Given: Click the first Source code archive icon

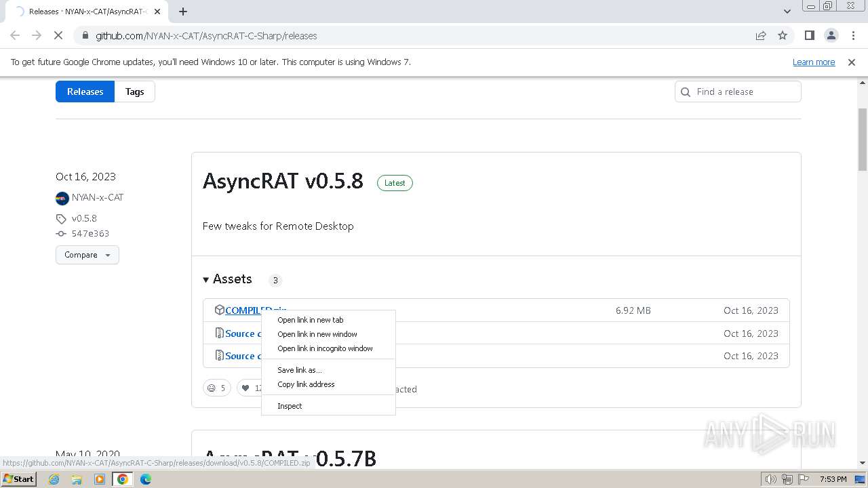Looking at the screenshot, I should [x=219, y=333].
